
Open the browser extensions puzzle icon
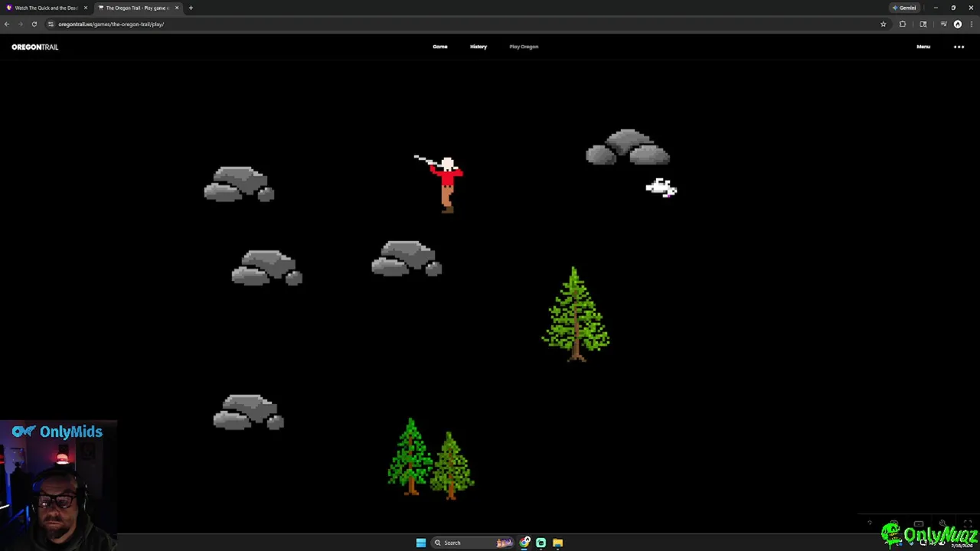pyautogui.click(x=903, y=24)
